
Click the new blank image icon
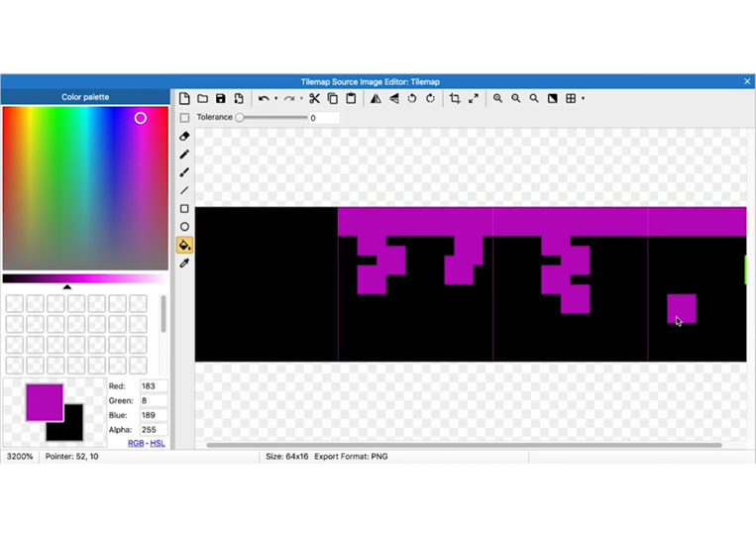point(184,99)
